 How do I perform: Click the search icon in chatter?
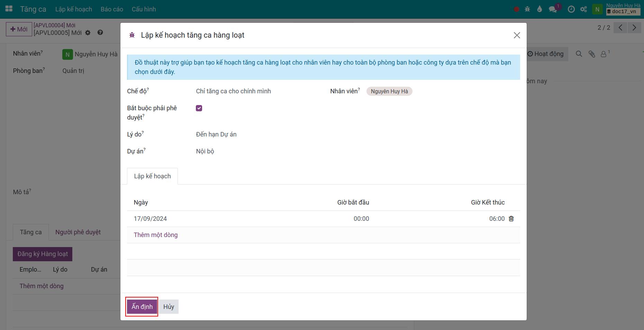click(x=579, y=54)
